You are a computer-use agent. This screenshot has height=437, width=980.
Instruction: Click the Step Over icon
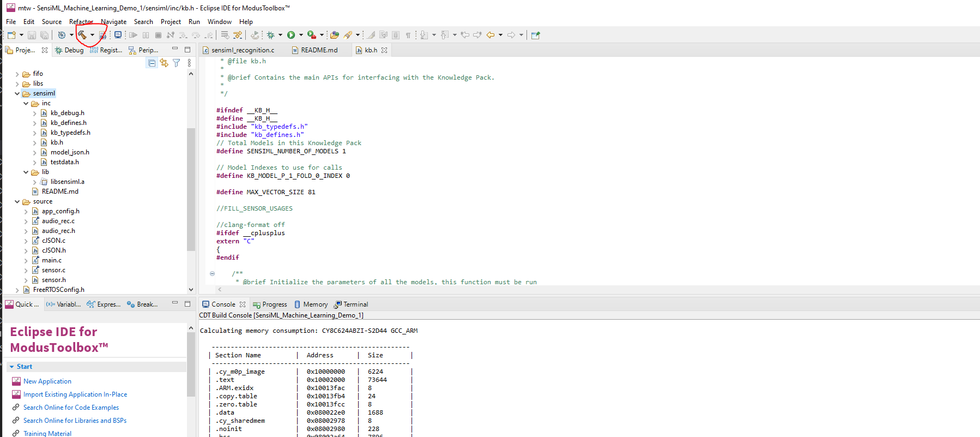point(196,35)
